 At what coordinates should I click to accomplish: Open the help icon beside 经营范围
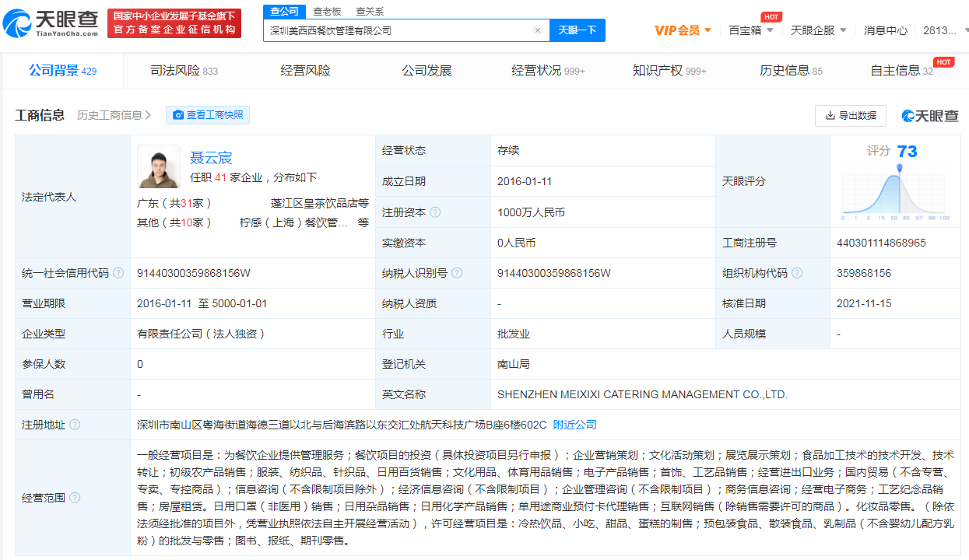74,497
